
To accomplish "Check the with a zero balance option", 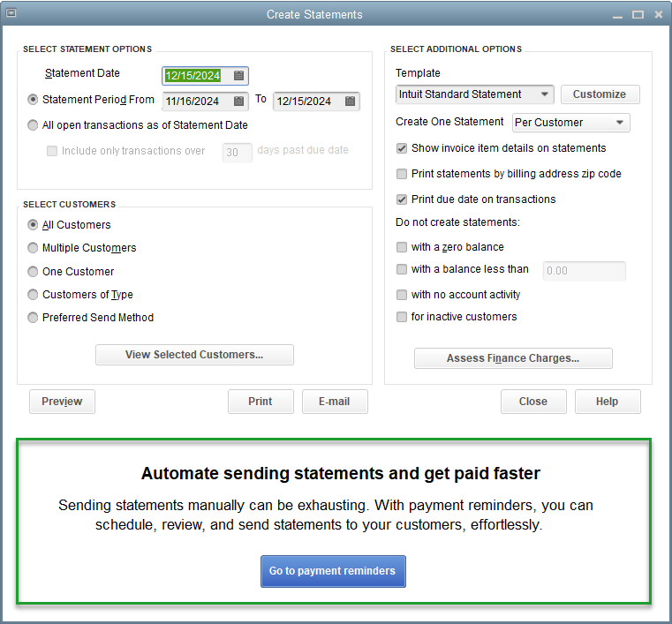I will 403,247.
